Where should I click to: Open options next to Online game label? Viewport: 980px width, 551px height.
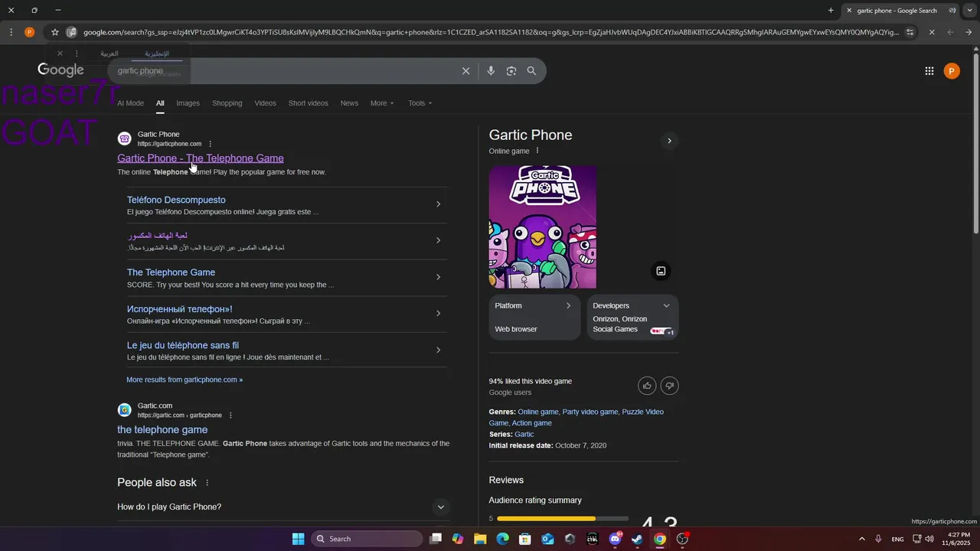pos(537,151)
